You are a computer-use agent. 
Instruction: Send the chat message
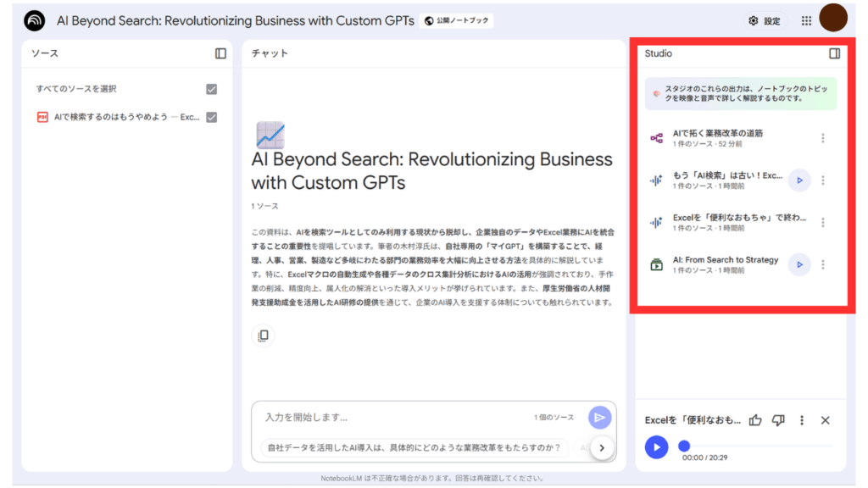pos(599,418)
